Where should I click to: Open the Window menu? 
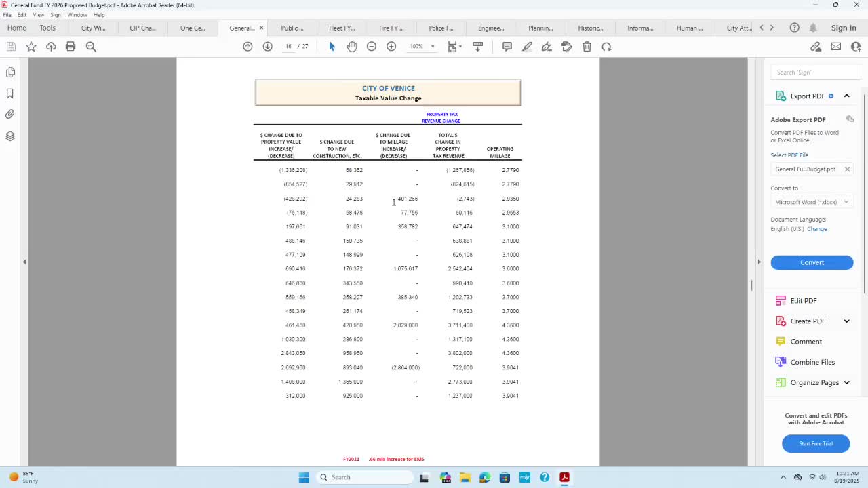click(77, 15)
